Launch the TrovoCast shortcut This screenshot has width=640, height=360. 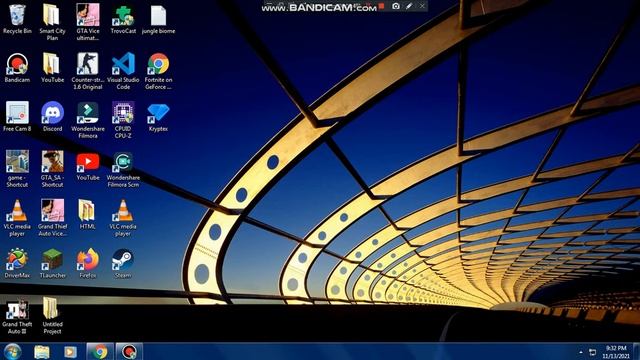point(123,20)
